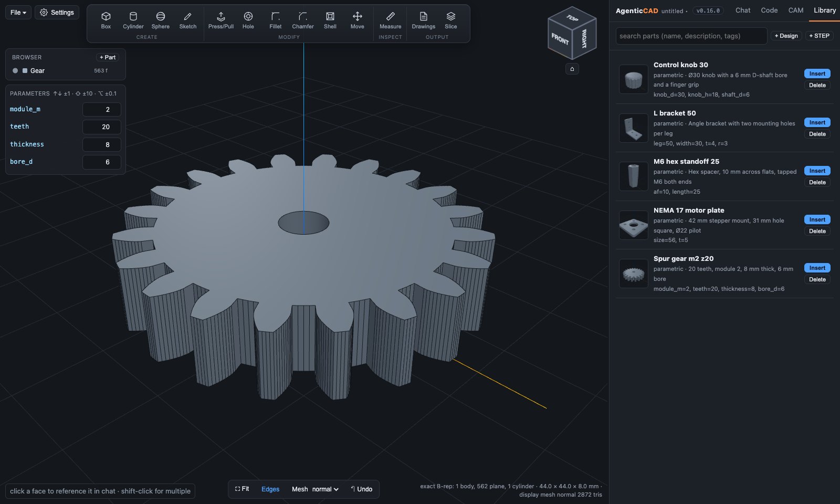Insert the Control knob 30 part
Image resolution: width=840 pixels, height=504 pixels.
tap(817, 73)
